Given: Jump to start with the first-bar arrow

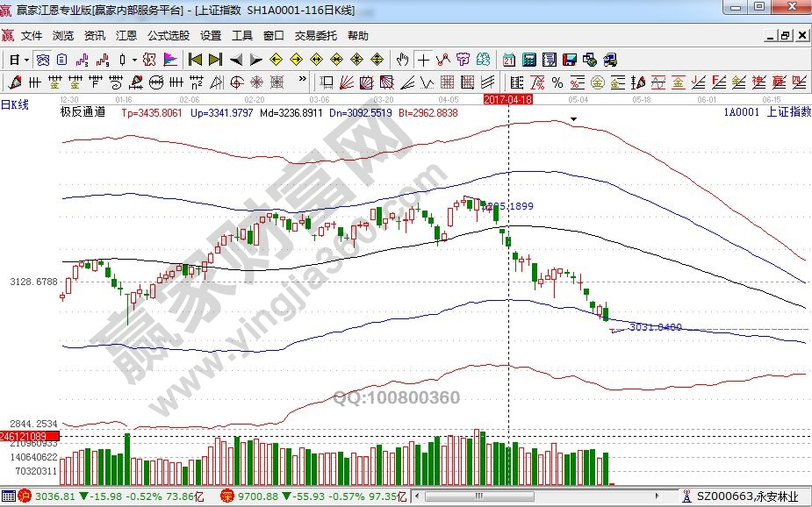Looking at the screenshot, I should click(x=195, y=60).
